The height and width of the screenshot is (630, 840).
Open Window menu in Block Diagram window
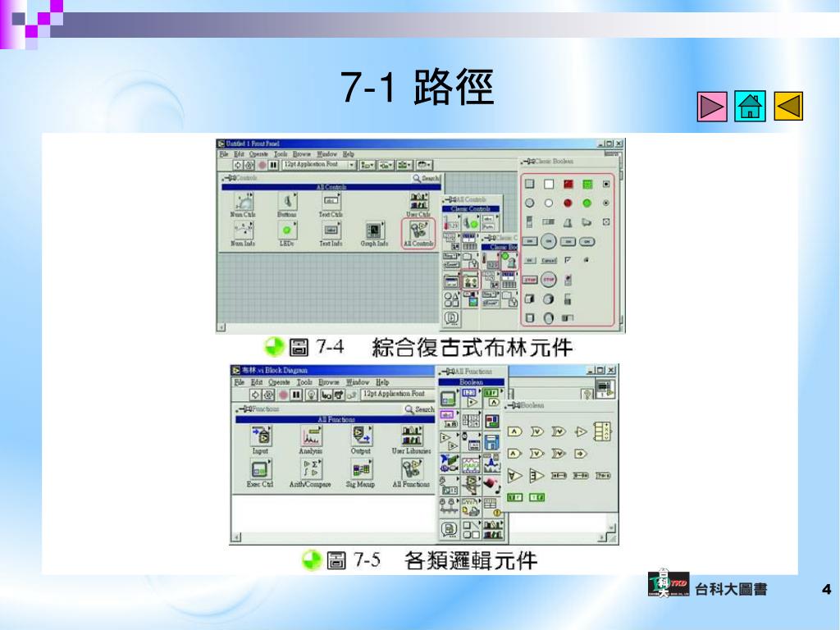[358, 382]
